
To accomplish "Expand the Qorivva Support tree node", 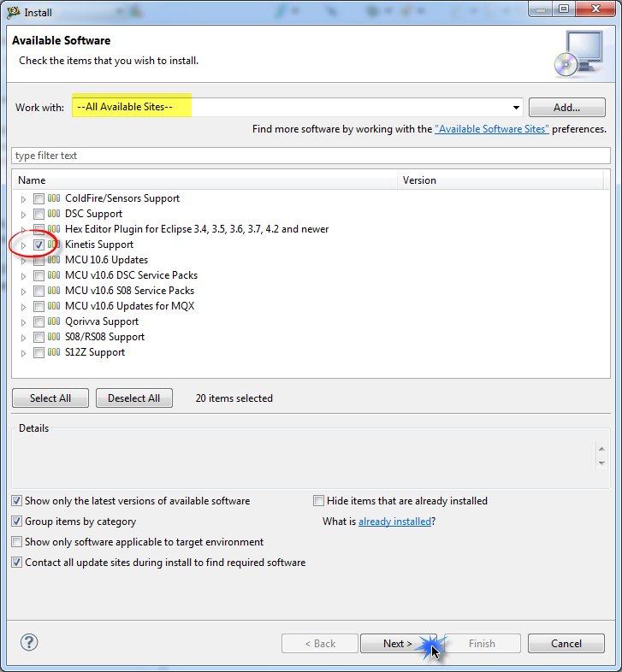I will (x=24, y=322).
